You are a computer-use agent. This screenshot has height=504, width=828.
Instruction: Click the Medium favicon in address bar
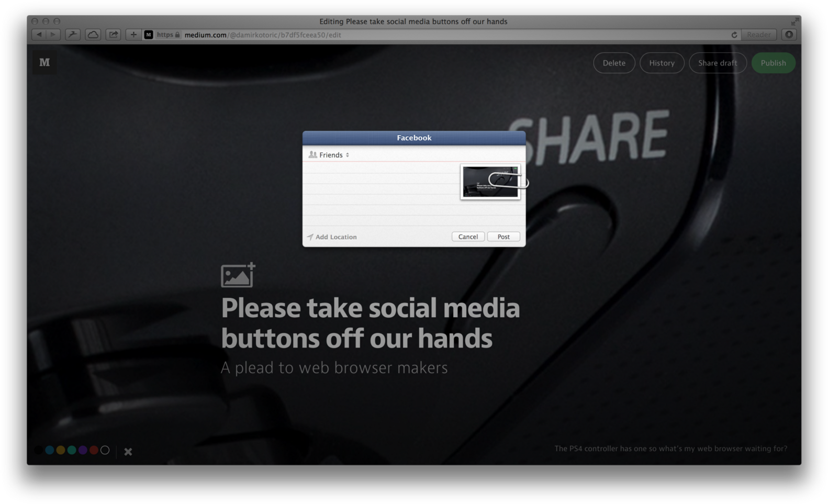pyautogui.click(x=149, y=35)
